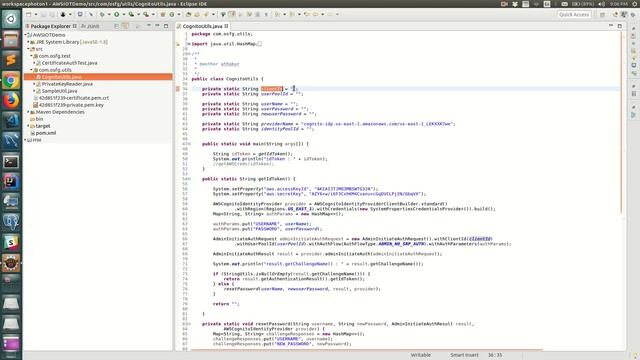Expand the JRE System Library node
The height and width of the screenshot is (360, 640).
(x=28, y=42)
